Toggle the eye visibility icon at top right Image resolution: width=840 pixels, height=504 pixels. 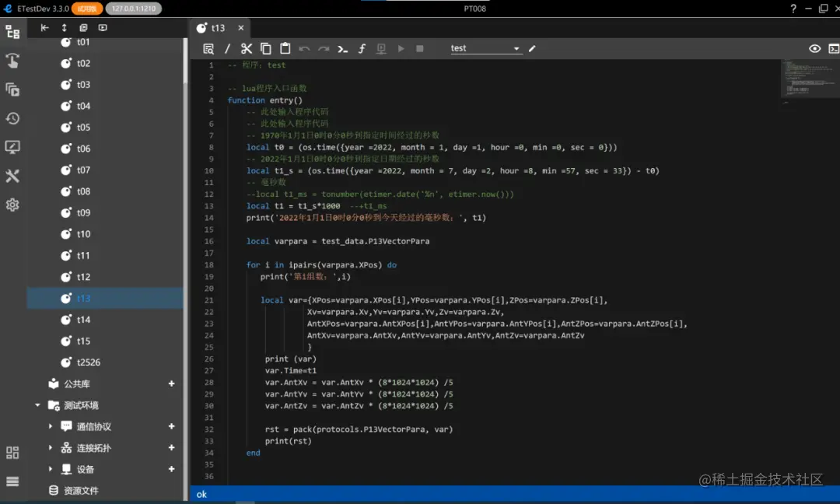pos(814,48)
